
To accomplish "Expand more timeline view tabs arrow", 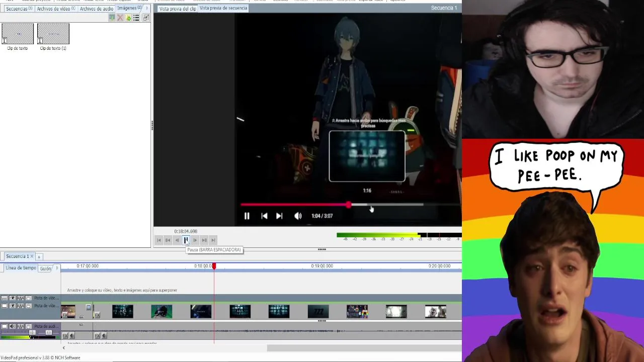I will point(57,268).
